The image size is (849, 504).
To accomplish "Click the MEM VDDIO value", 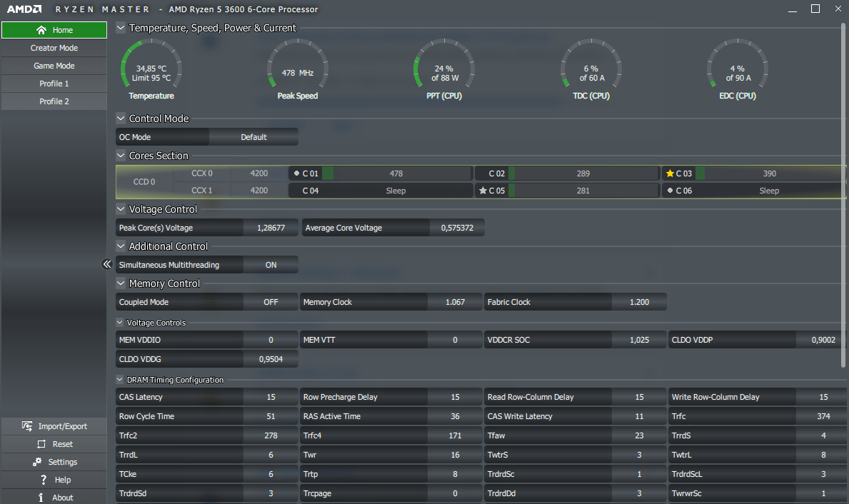I will [x=271, y=340].
